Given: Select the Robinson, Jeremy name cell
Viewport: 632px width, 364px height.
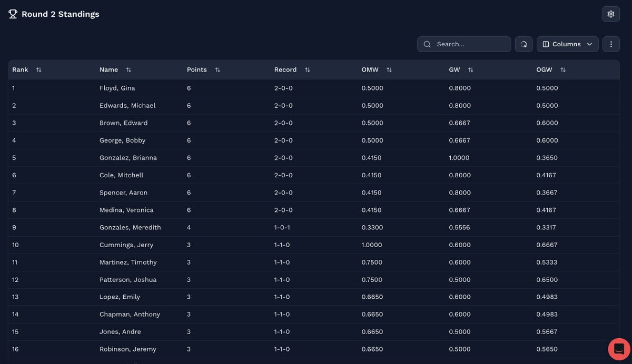Looking at the screenshot, I should (128, 349).
